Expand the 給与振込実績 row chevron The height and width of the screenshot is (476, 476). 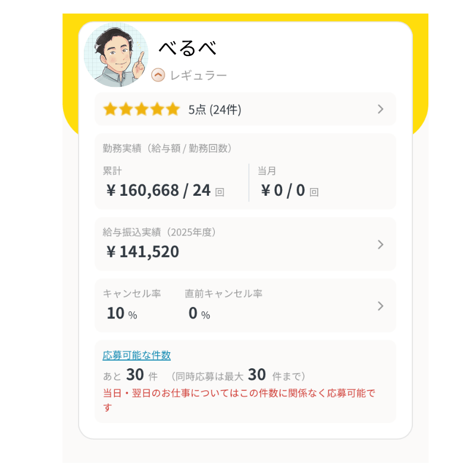click(x=381, y=245)
